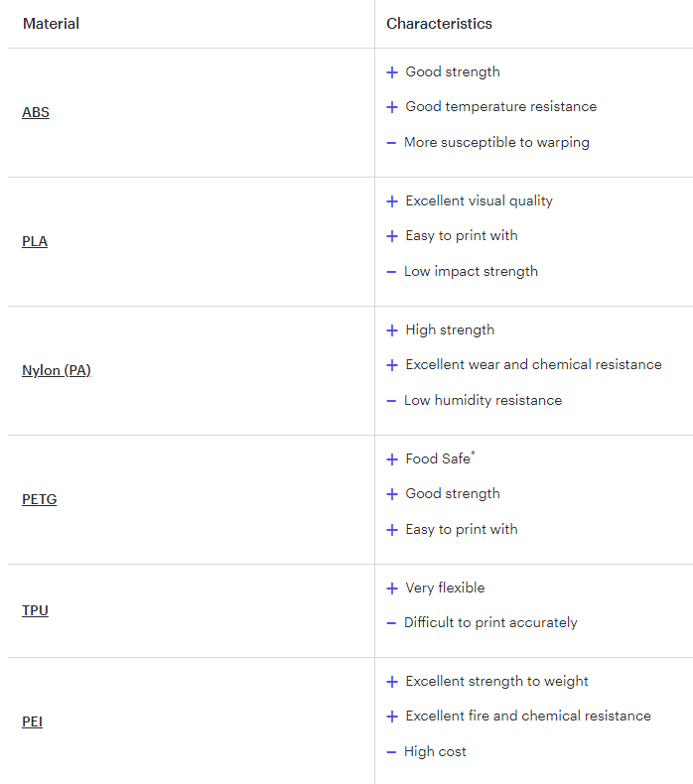Click the Characteristics column header

(x=439, y=24)
